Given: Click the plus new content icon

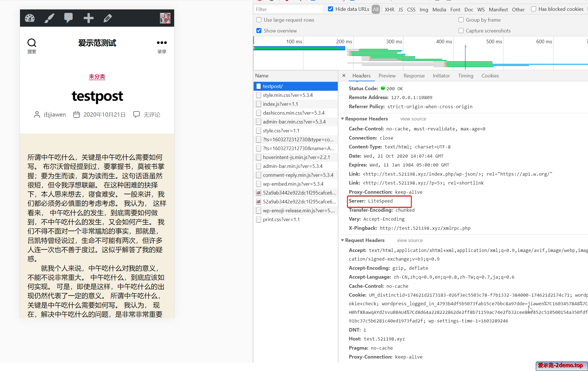Looking at the screenshot, I should point(88,18).
